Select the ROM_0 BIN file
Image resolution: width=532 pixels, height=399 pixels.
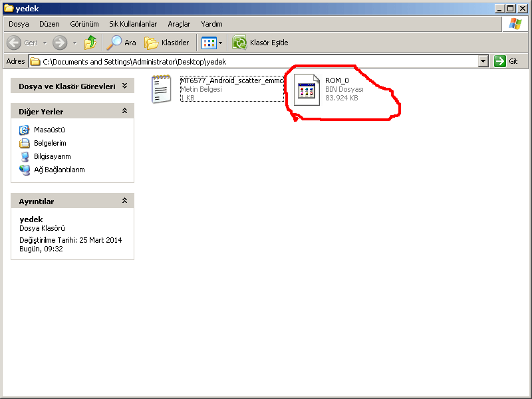point(309,90)
